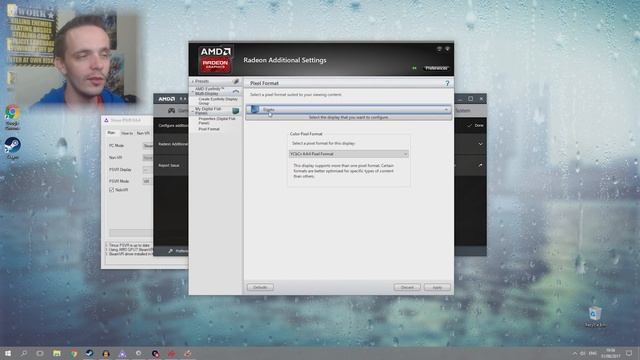Image resolution: width=640 pixels, height=360 pixels.
Task: Click the wrench Preferences icon in Radeon Settings
Action: tap(171, 251)
